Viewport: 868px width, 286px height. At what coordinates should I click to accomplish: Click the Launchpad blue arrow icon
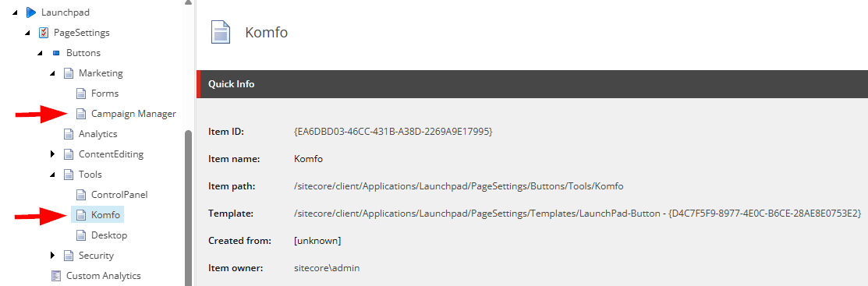31,12
